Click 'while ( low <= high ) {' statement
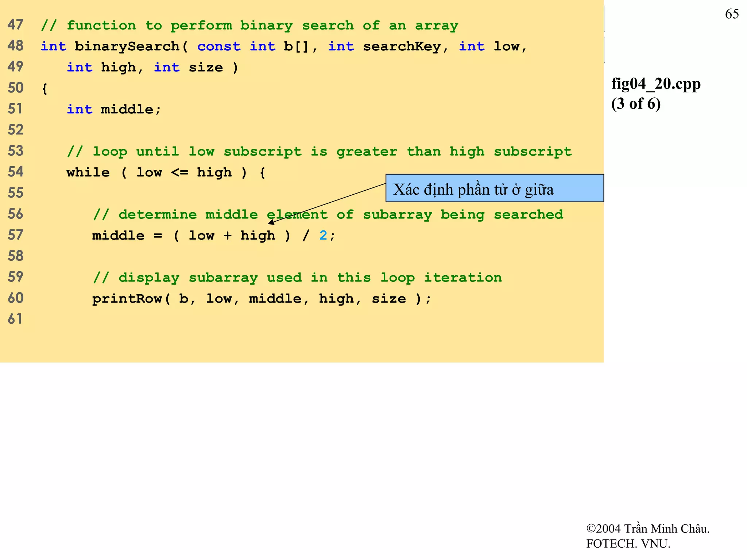The image size is (747, 560). [x=166, y=172]
